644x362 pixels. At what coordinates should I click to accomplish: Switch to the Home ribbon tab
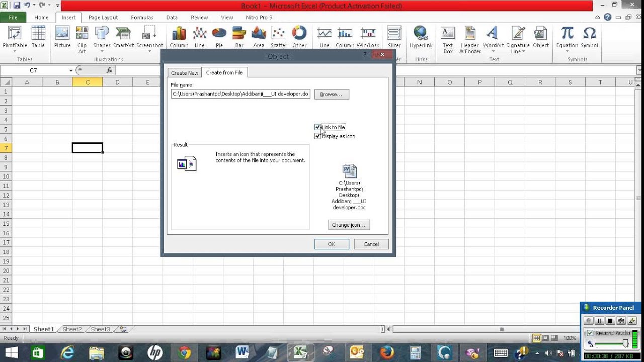(x=41, y=17)
